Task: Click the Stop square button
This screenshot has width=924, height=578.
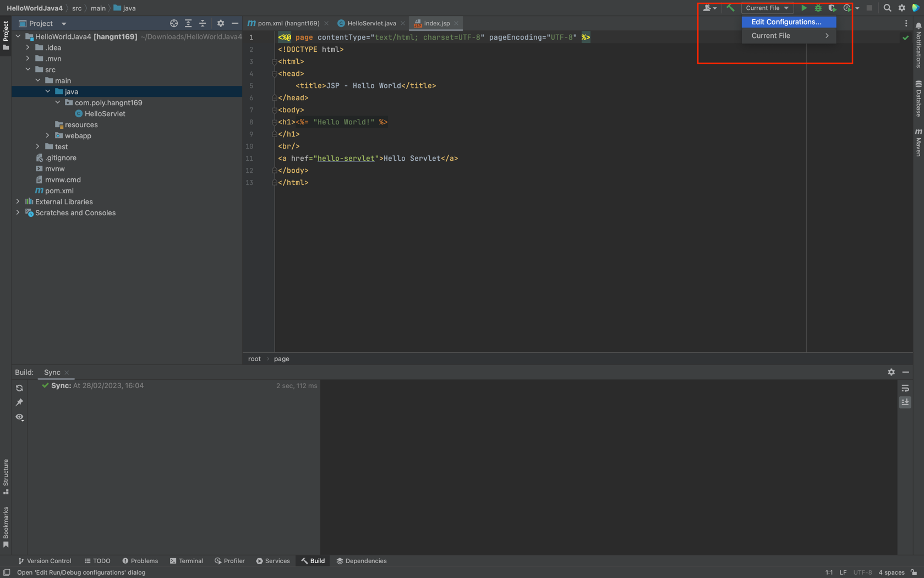Action: (870, 8)
